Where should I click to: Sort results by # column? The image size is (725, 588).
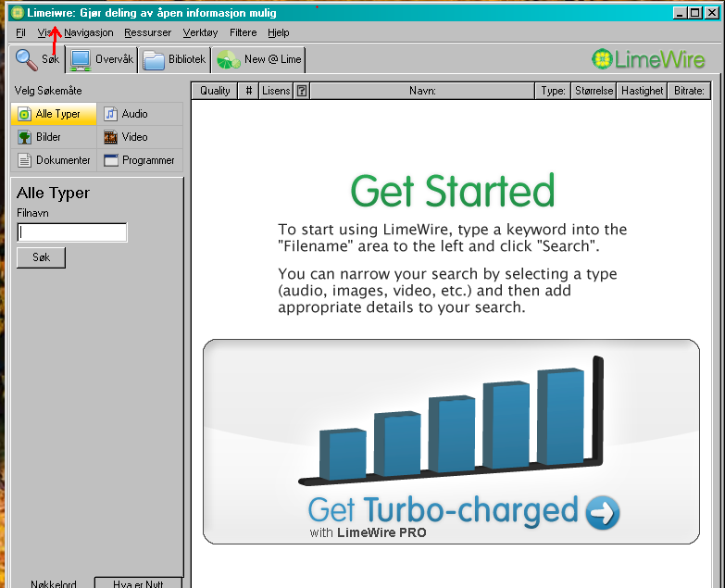click(249, 91)
